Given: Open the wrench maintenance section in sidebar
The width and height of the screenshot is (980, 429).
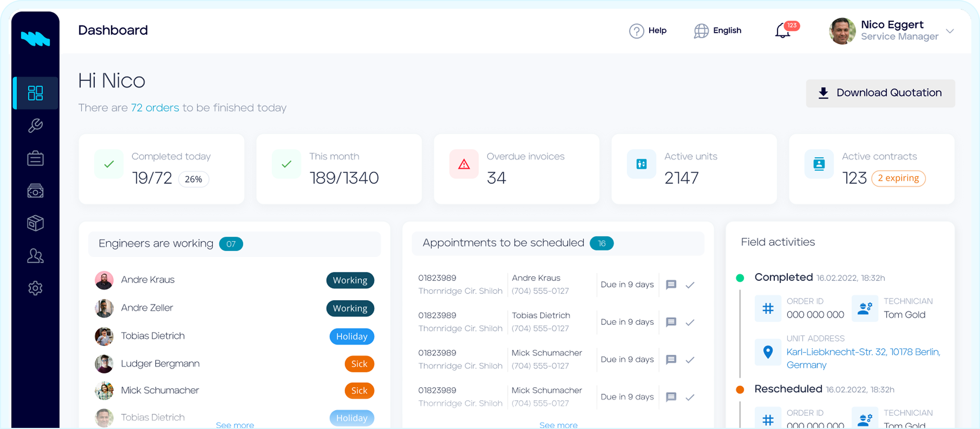Looking at the screenshot, I should 35,126.
